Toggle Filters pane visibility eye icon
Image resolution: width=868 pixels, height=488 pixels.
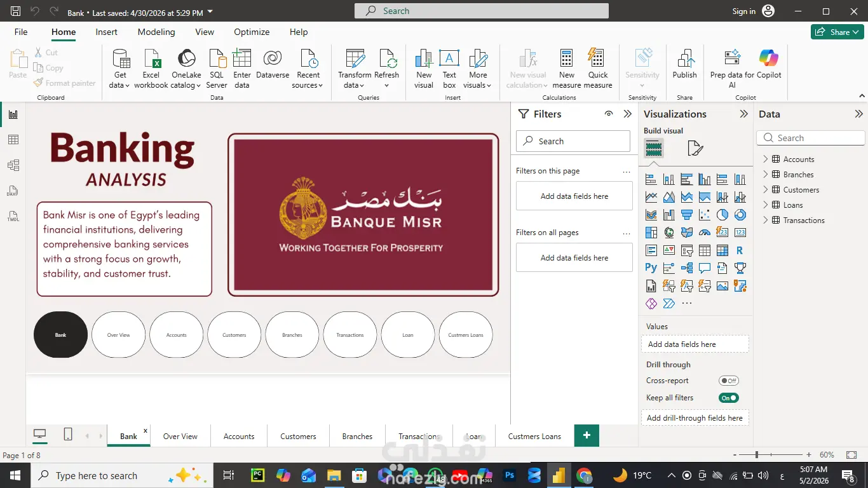coord(609,114)
